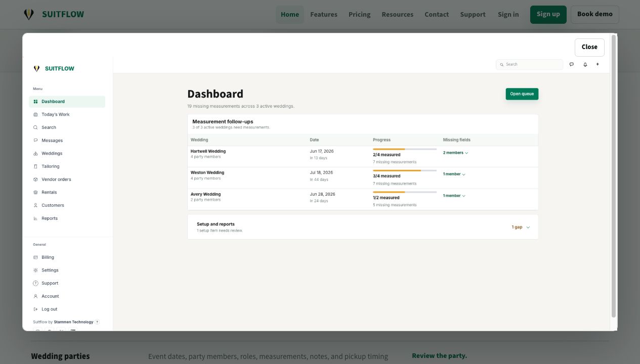Open Messages in the sidebar

(x=67, y=141)
